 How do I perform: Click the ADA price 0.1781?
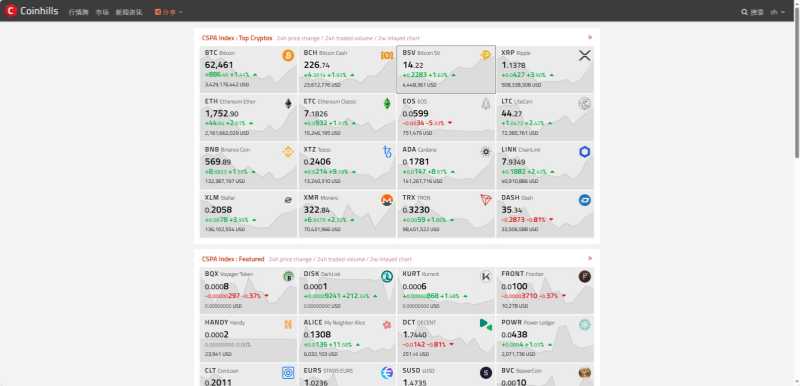pyautogui.click(x=416, y=162)
